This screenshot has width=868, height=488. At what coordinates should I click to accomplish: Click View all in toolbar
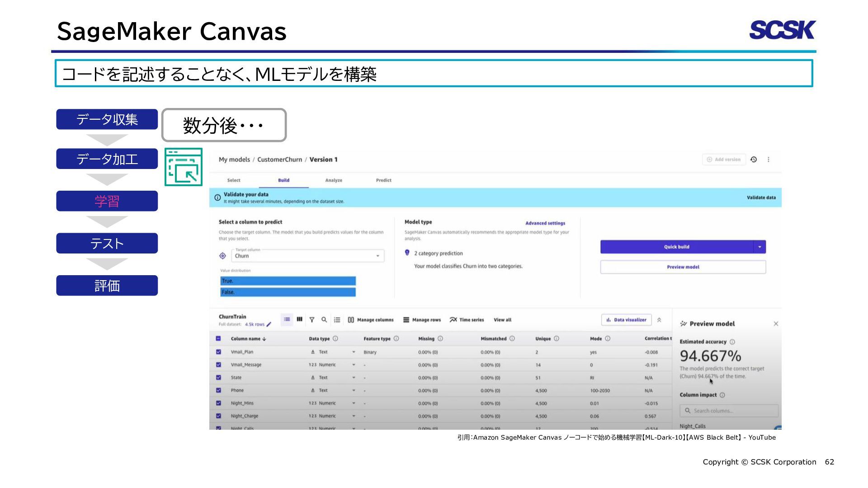click(502, 320)
